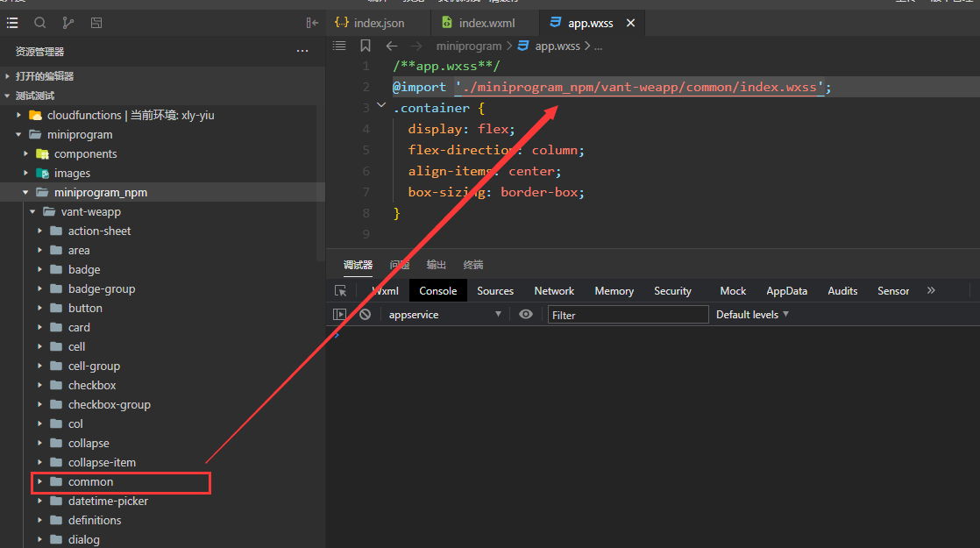
Task: Select the search icon in the sidebar toolbar
Action: (39, 23)
